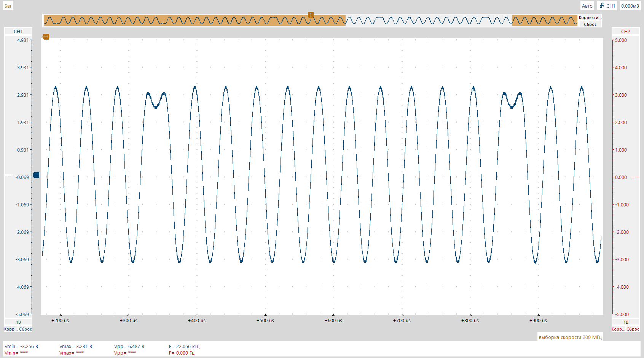Viewport: 644px width, 358px height.
Task: Click the Vmin= -3.256 В measurement
Action: pyautogui.click(x=21, y=347)
